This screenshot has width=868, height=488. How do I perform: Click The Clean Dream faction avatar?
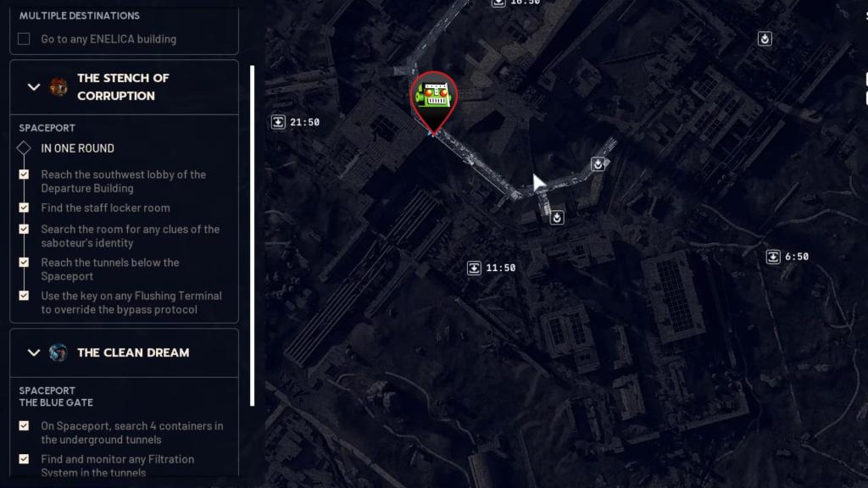pyautogui.click(x=58, y=352)
